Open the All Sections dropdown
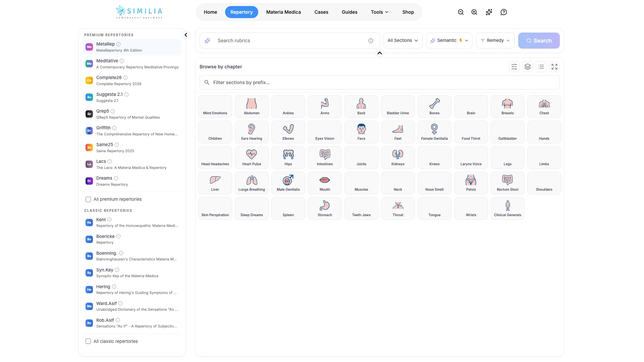This screenshot has height=362, width=644. (x=402, y=41)
